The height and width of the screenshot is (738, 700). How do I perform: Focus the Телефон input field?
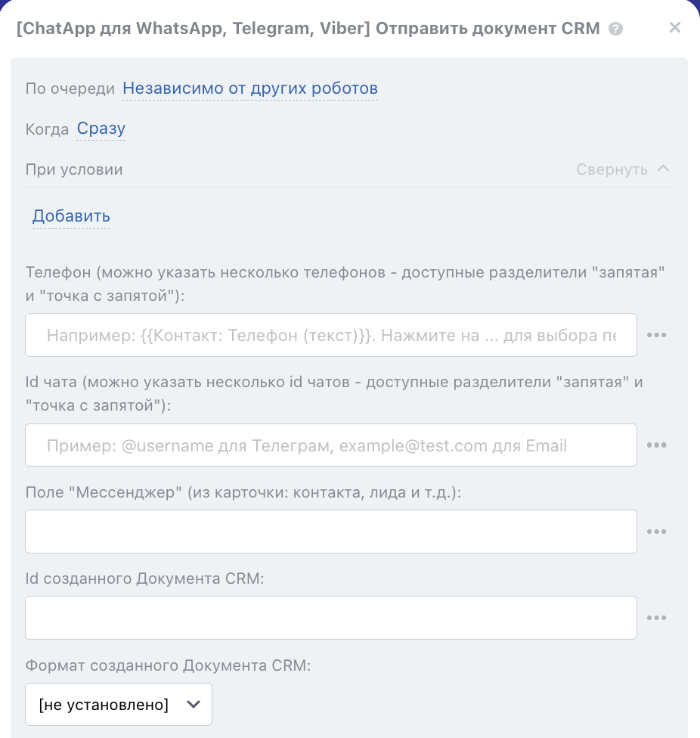click(331, 335)
